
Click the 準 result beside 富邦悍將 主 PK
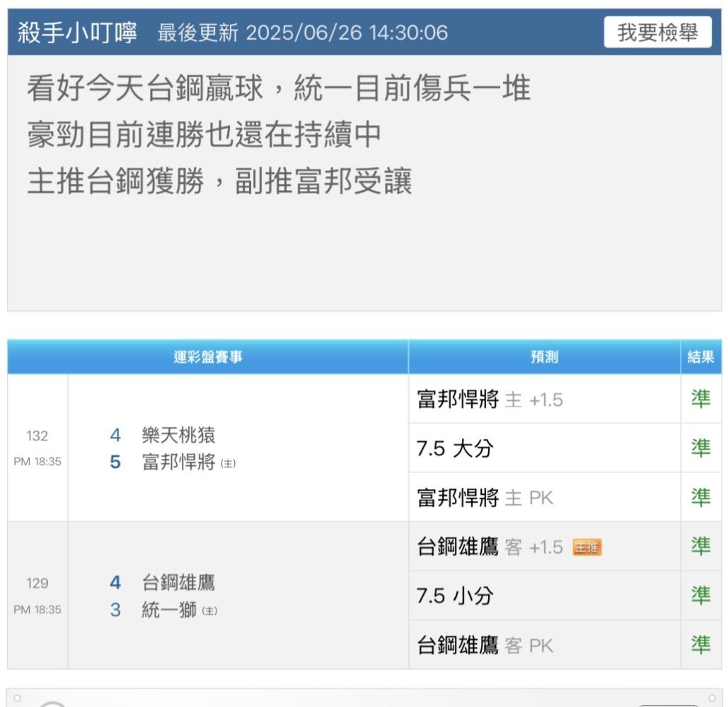[701, 497]
